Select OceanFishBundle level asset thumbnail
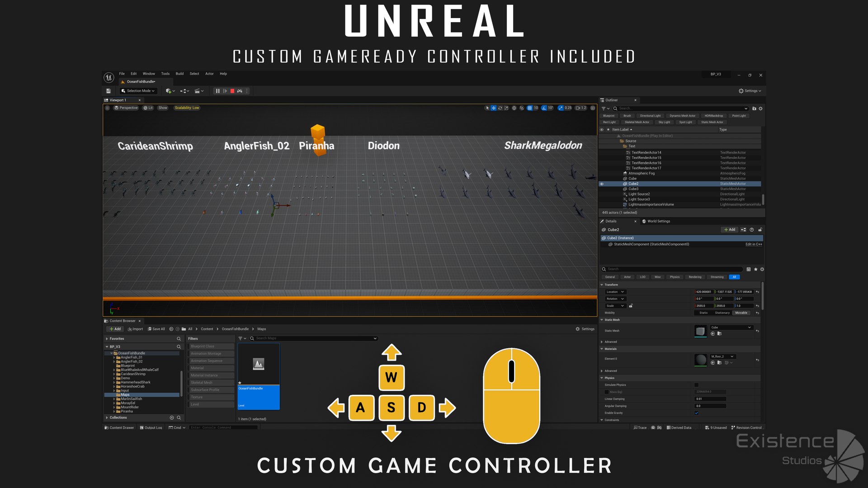868x488 pixels. (259, 376)
